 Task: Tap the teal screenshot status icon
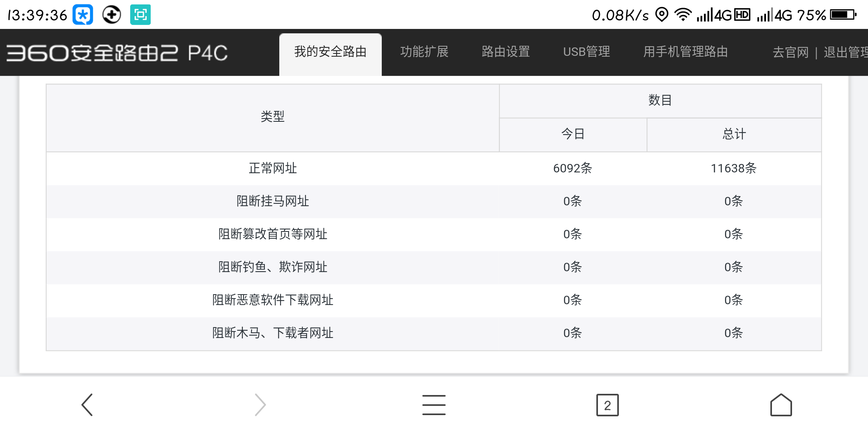[x=140, y=15]
